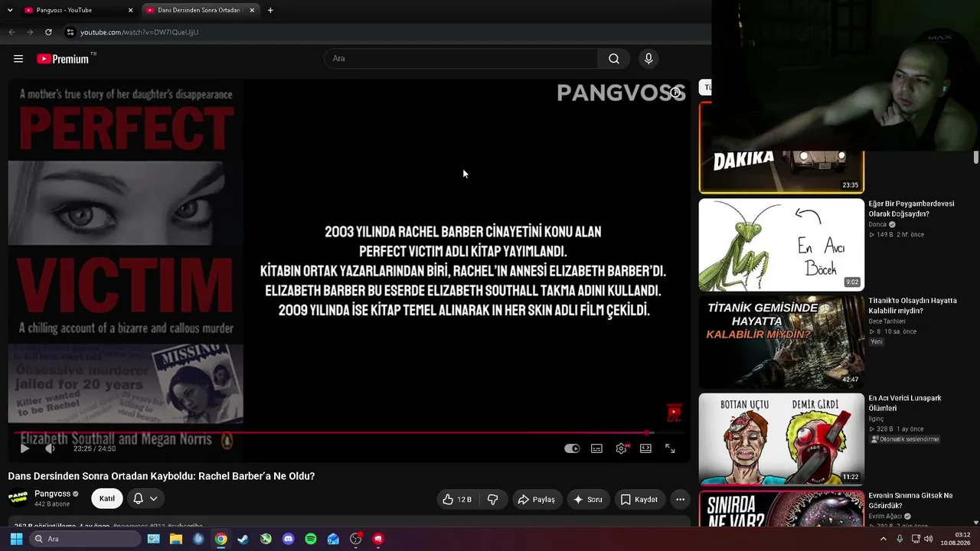Seek on the red video progress bar
The width and height of the screenshot is (980, 551).
pyautogui.click(x=349, y=433)
